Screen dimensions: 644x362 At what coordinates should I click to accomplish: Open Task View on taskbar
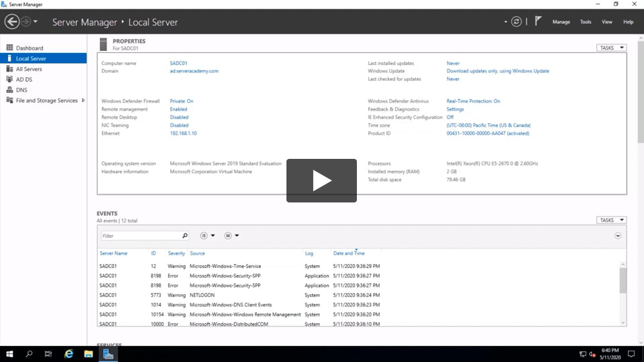(48, 354)
